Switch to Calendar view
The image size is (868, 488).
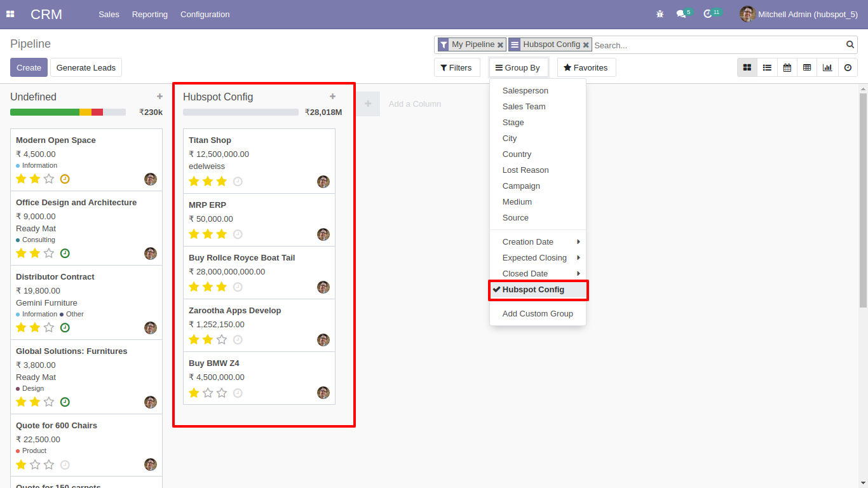[787, 67]
